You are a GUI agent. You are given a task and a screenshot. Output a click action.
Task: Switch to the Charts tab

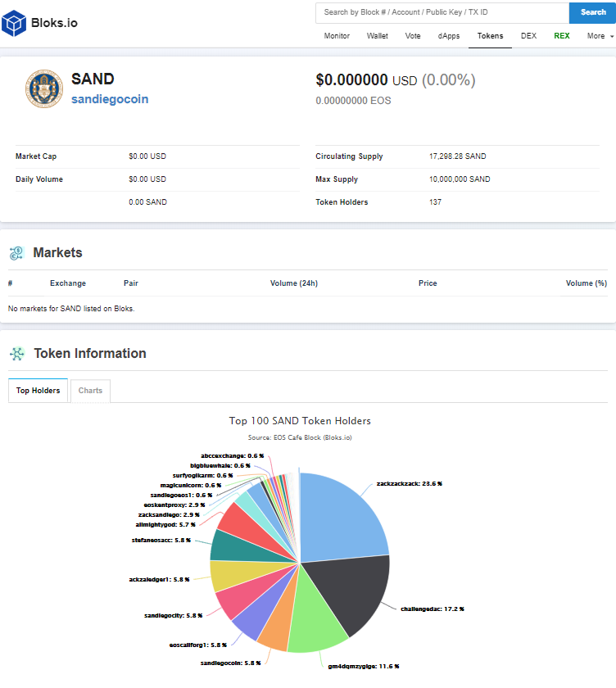click(90, 391)
